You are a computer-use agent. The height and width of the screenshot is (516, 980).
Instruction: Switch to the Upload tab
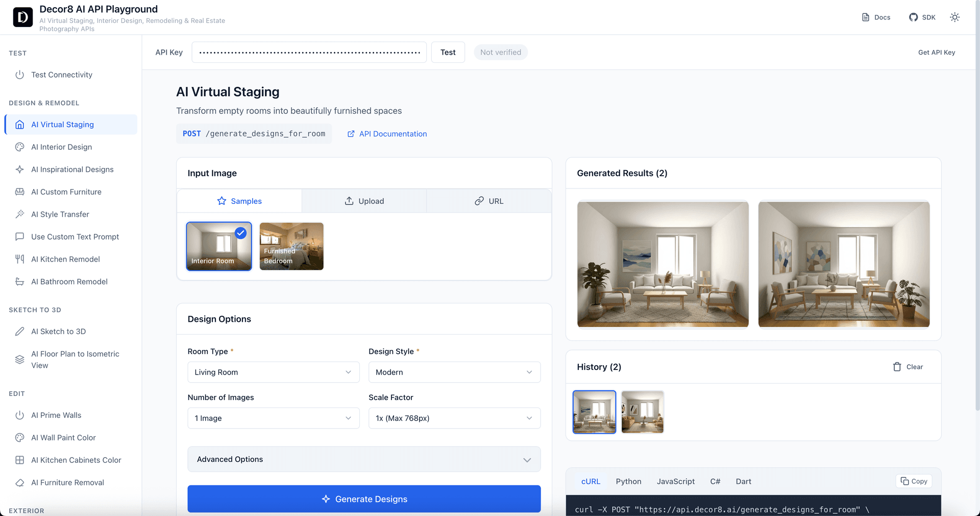coord(364,201)
